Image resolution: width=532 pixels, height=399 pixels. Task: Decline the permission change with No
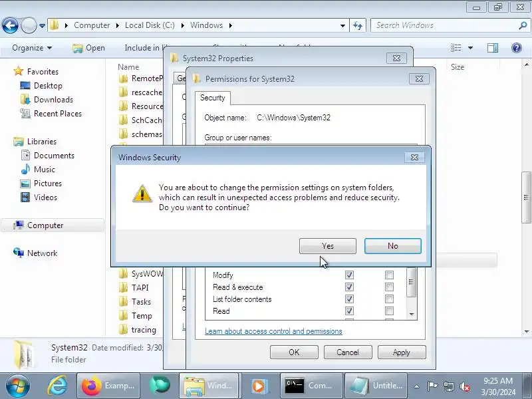pyautogui.click(x=392, y=246)
